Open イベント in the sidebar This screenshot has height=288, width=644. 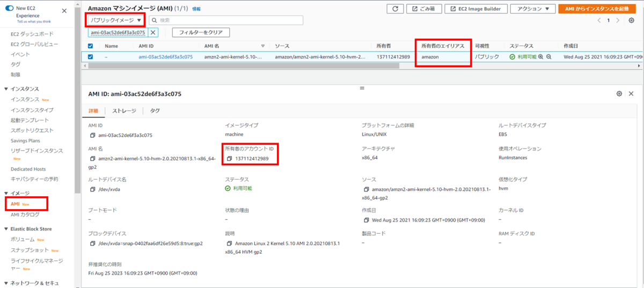coord(20,54)
